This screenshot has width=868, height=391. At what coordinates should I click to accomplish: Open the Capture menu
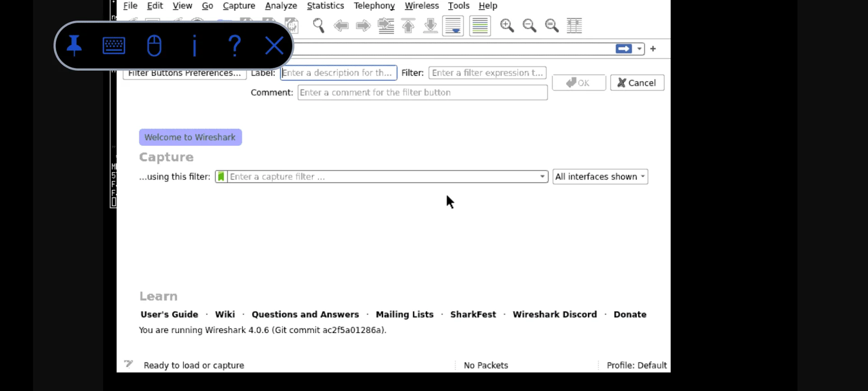tap(239, 5)
